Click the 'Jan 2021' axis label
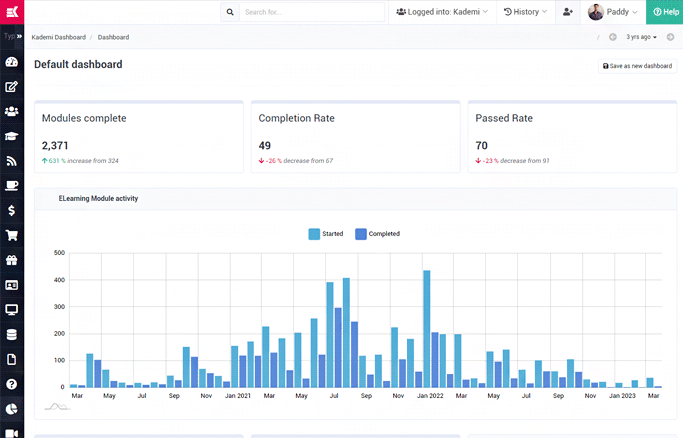Image resolution: width=683 pixels, height=438 pixels. (238, 396)
